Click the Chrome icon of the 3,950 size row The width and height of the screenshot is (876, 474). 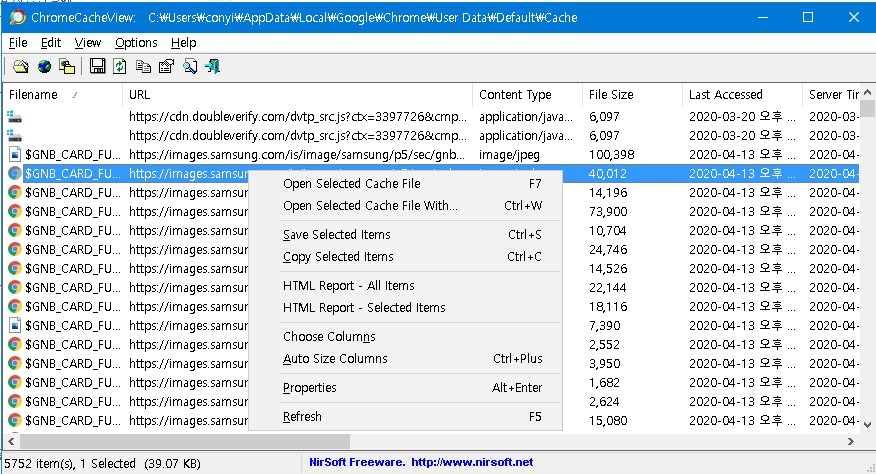pyautogui.click(x=15, y=363)
